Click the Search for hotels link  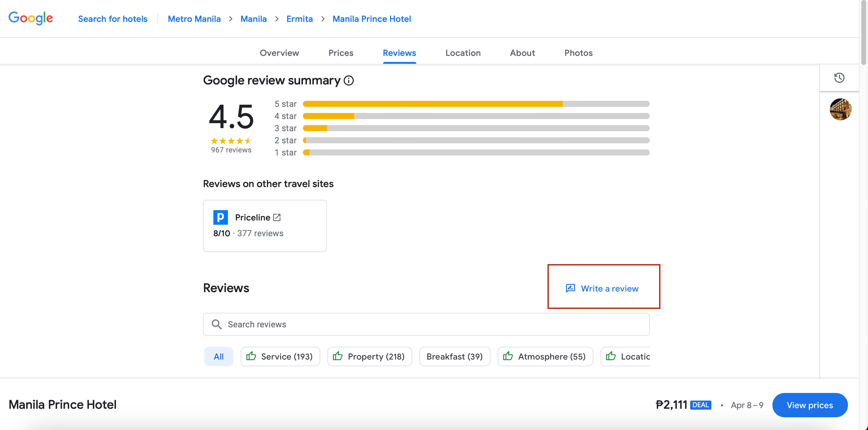[x=113, y=19]
